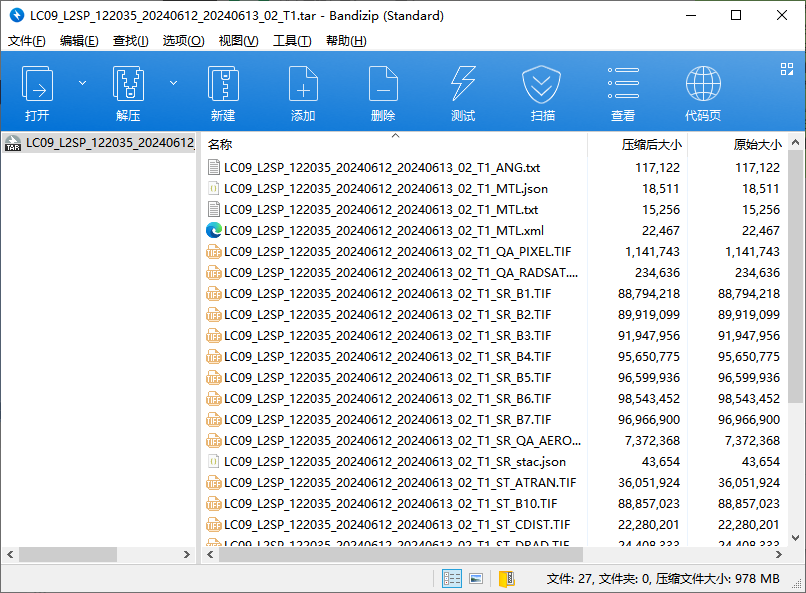Select the SR_B7.TIF file row

(494, 420)
